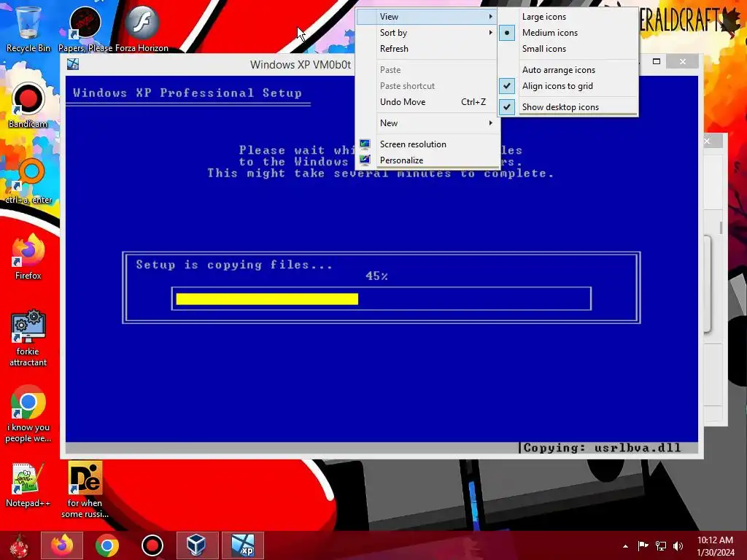Open Bandicam recorder from the taskbar
This screenshot has width=747, height=560.
click(152, 545)
